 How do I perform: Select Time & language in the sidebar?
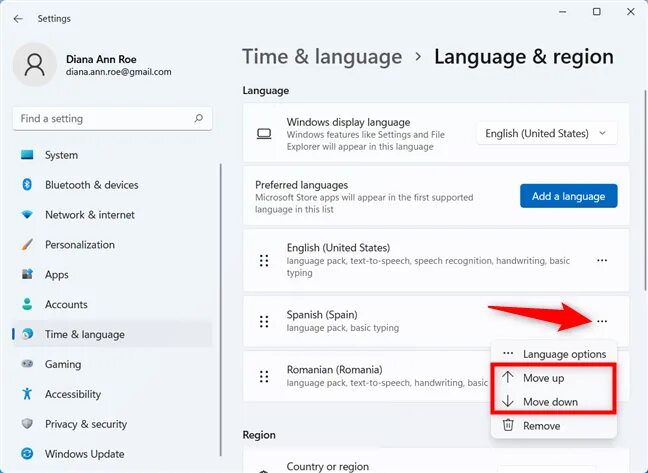point(112,334)
